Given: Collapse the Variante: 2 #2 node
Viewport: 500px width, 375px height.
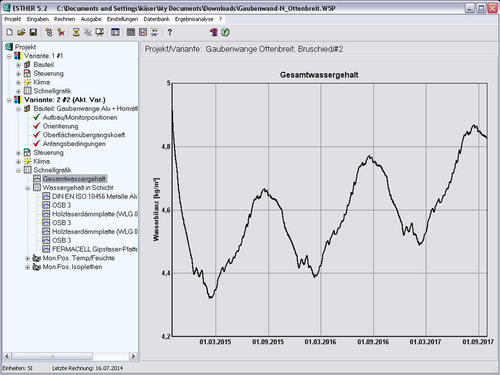Looking at the screenshot, I should point(9,100).
